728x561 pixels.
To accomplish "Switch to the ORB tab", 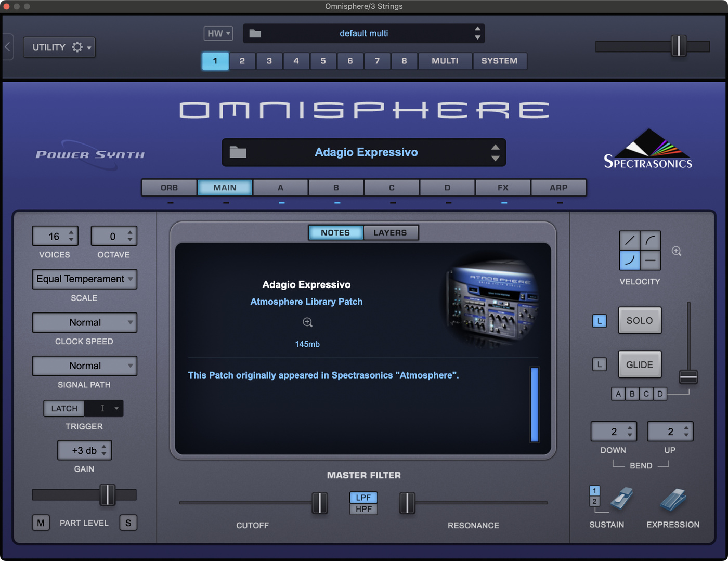I will [x=169, y=188].
